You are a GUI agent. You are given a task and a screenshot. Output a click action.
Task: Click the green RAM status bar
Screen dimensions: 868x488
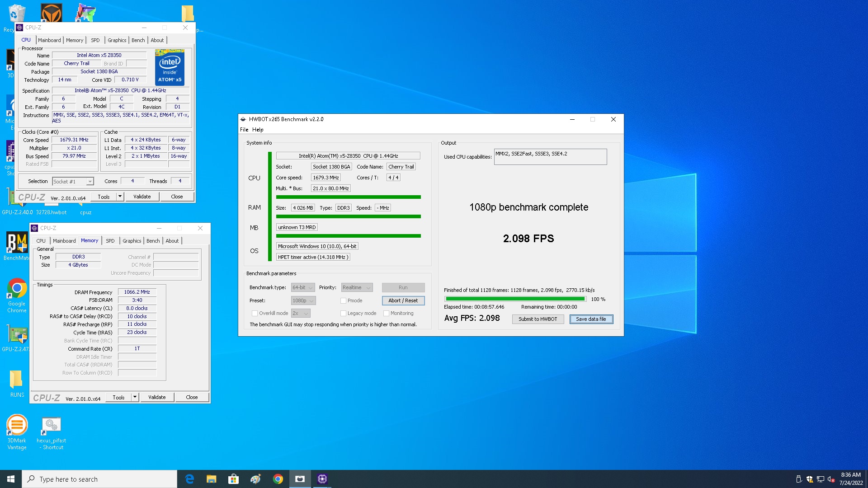(348, 216)
